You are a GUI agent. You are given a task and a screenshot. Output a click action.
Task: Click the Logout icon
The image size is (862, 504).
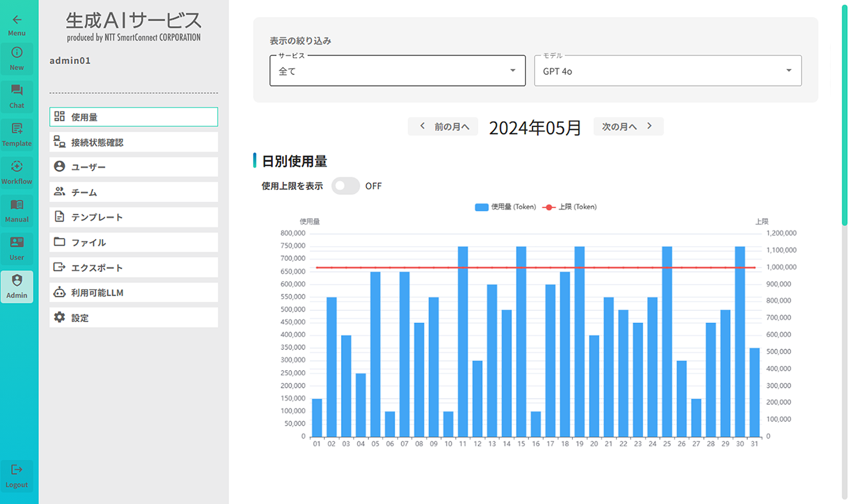click(17, 470)
